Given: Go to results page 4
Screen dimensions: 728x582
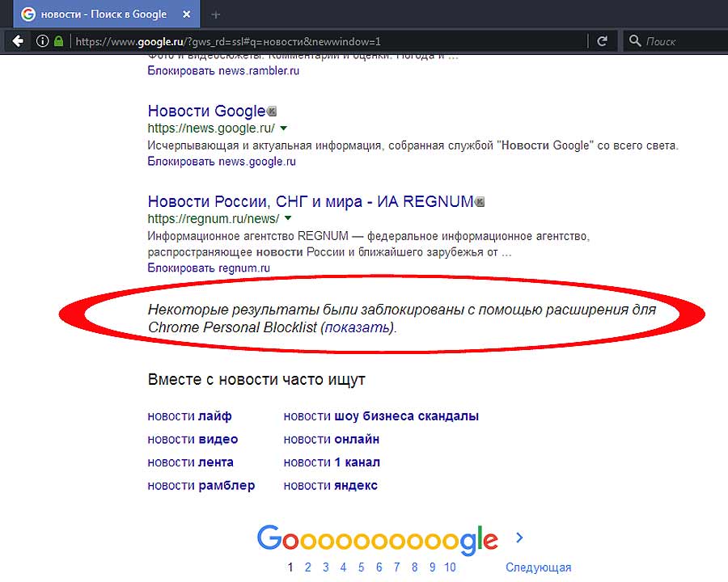Looking at the screenshot, I should [343, 567].
